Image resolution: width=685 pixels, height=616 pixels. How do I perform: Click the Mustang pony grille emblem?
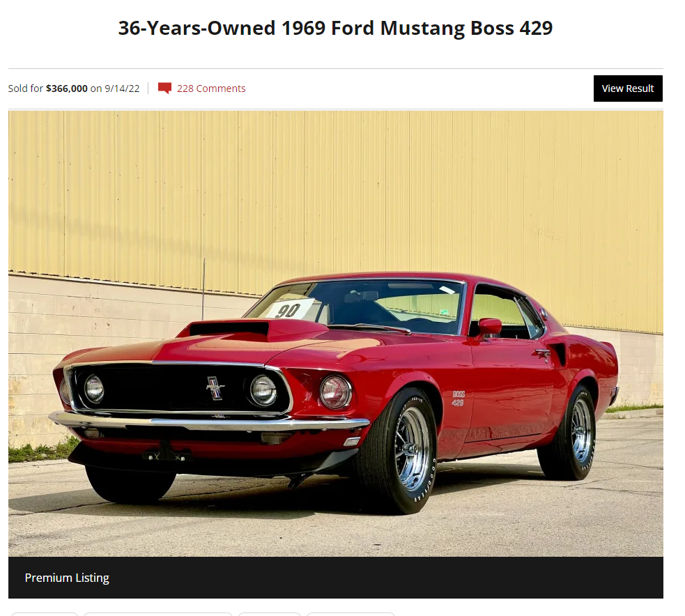tap(215, 387)
